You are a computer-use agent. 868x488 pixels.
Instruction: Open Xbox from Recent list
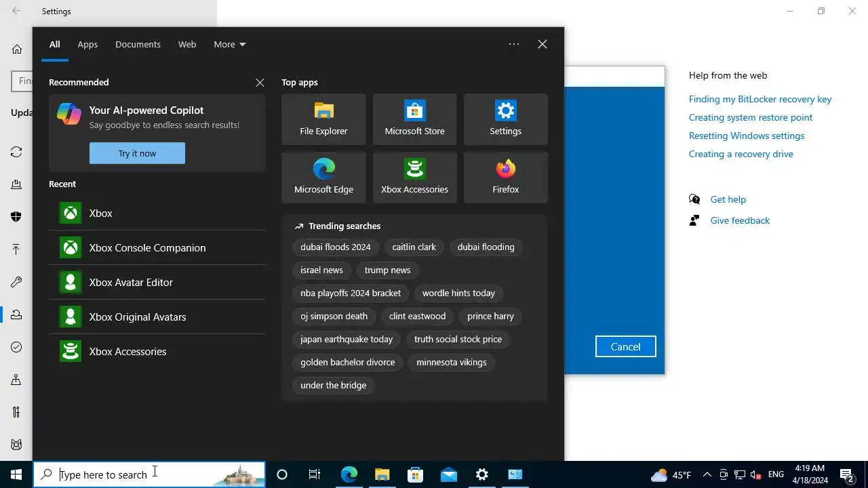(157, 213)
